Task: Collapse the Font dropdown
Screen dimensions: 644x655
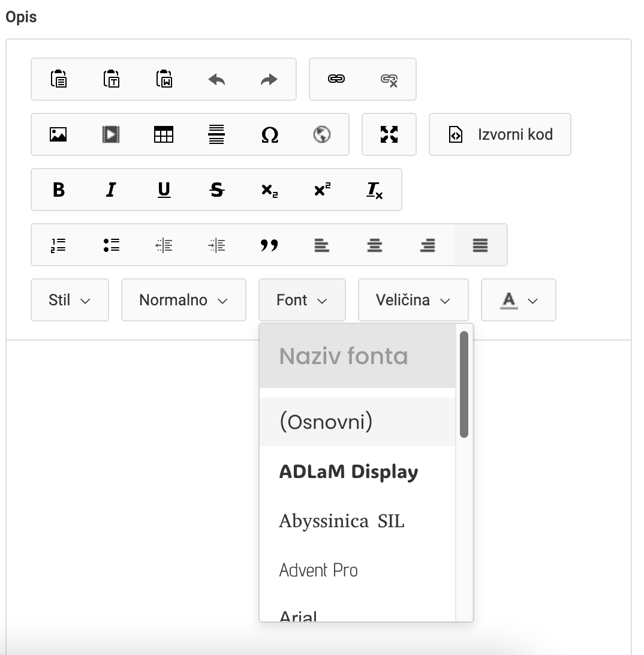Action: [302, 300]
